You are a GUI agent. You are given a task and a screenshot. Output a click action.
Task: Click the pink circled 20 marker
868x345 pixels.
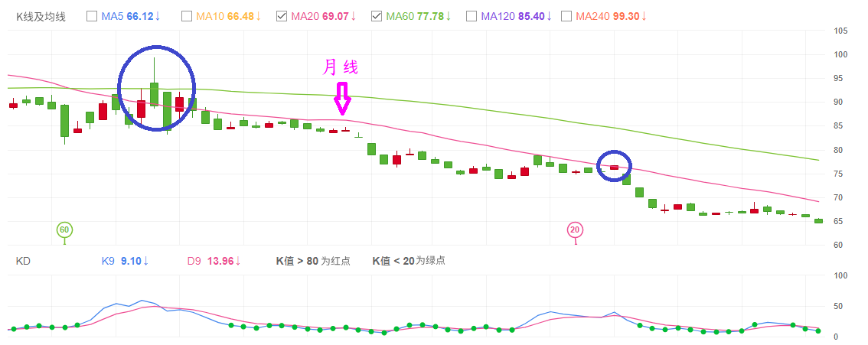[575, 229]
